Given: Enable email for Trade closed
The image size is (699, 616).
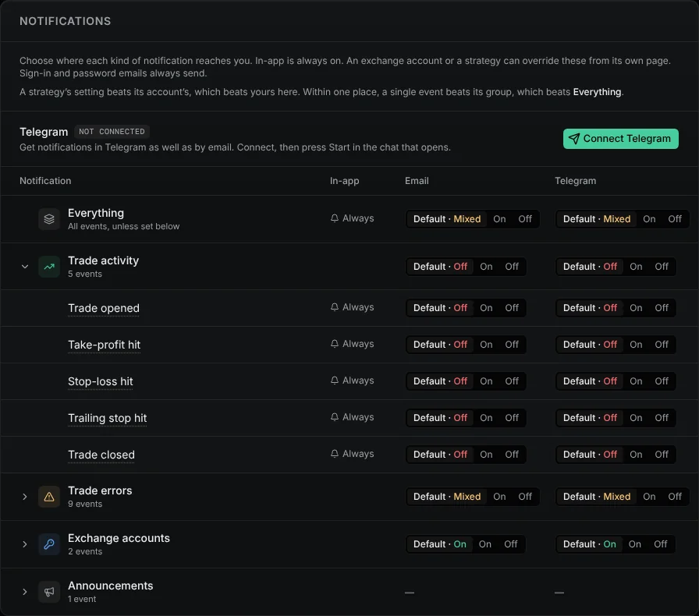Looking at the screenshot, I should [x=486, y=454].
